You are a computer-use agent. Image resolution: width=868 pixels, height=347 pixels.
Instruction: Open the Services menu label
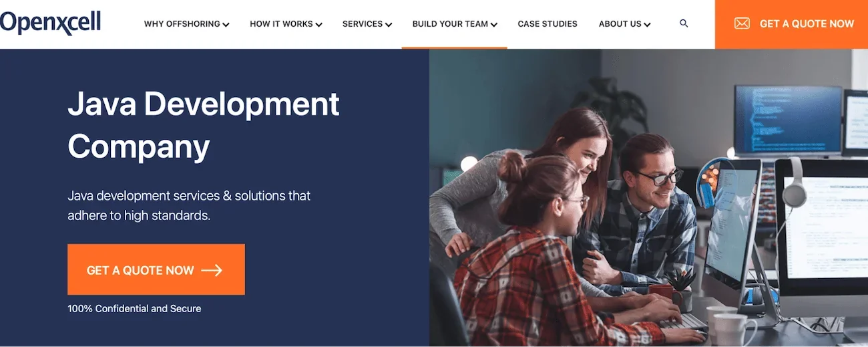pos(363,24)
